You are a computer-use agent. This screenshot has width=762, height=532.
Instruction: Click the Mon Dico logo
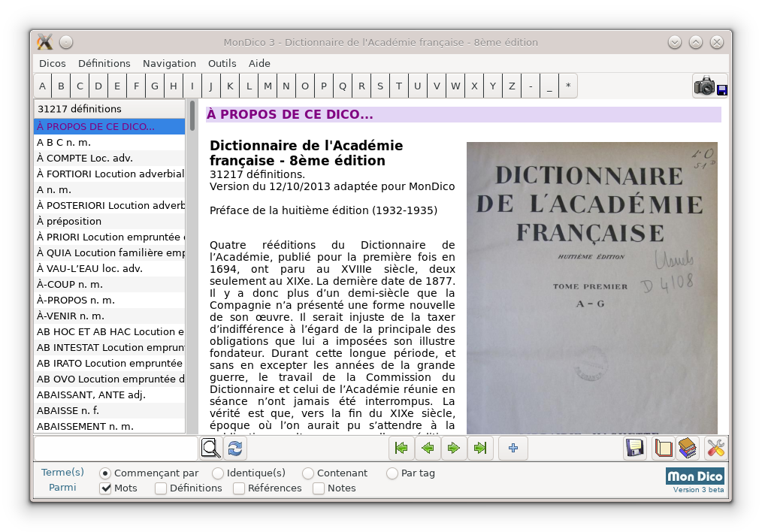695,476
